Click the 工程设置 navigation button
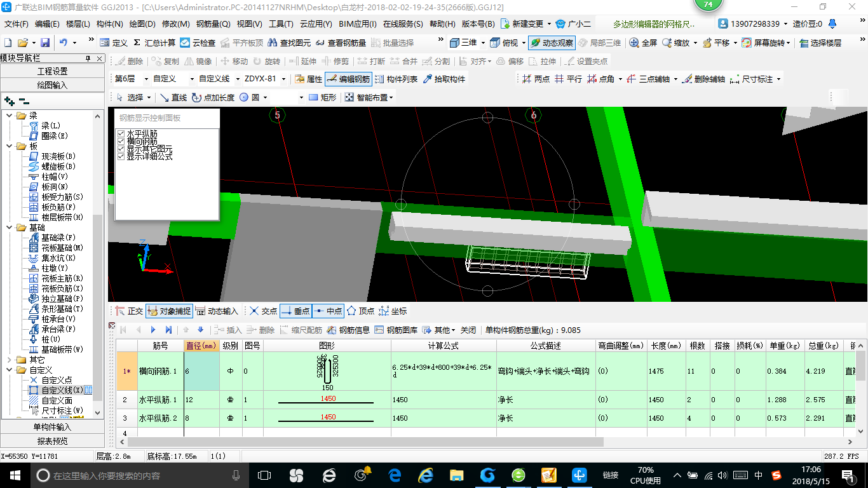The height and width of the screenshot is (488, 868). pos(52,71)
